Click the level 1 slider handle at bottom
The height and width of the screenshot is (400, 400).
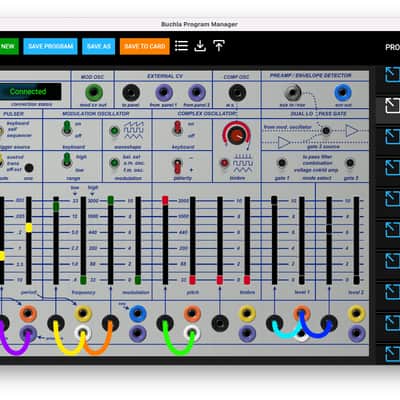(302, 280)
